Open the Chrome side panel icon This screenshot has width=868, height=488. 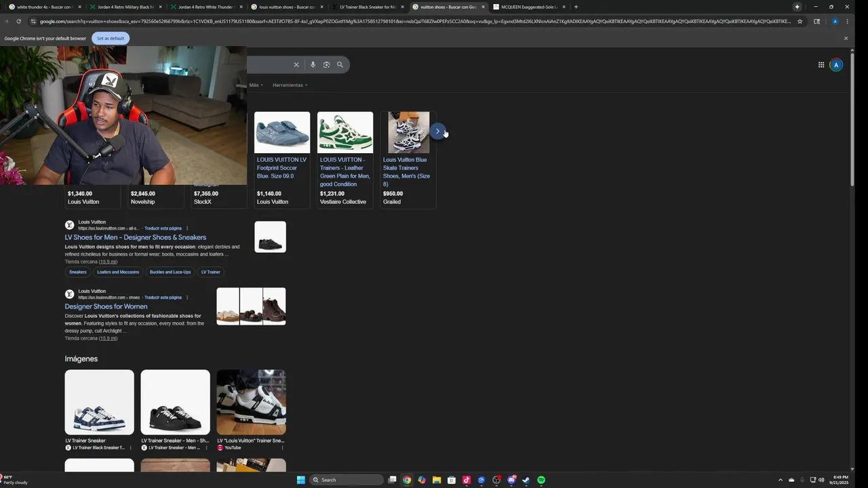tap(816, 21)
